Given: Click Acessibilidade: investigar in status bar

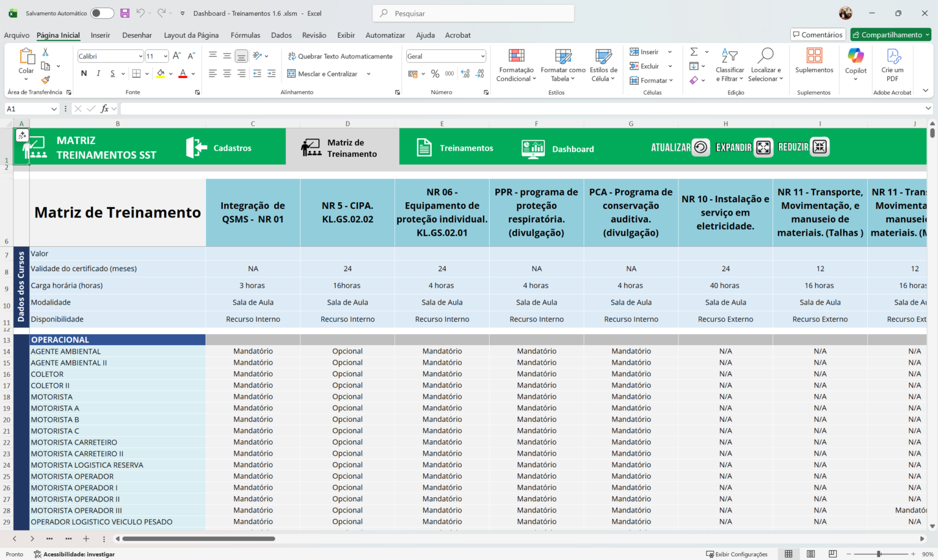Looking at the screenshot, I should [x=74, y=554].
